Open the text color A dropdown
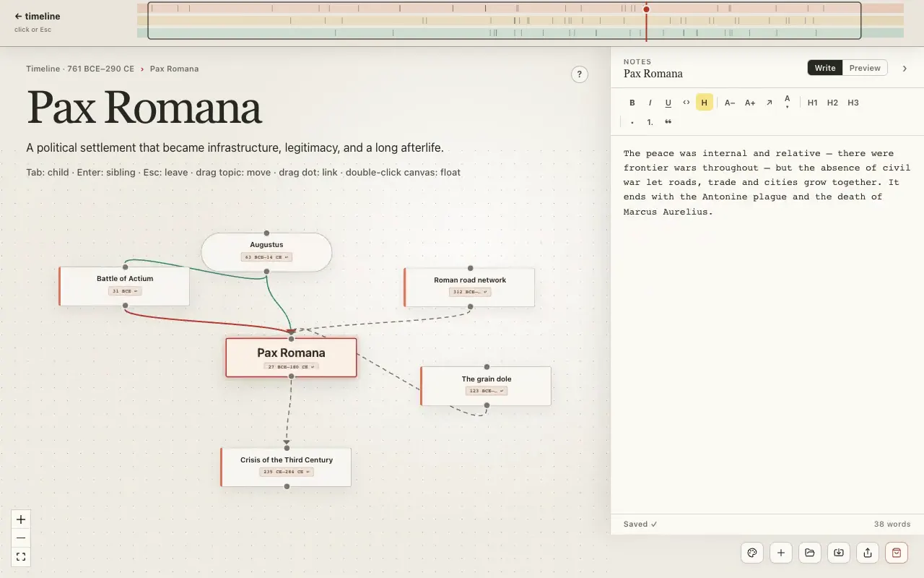This screenshot has height=578, width=924. pyautogui.click(x=787, y=102)
